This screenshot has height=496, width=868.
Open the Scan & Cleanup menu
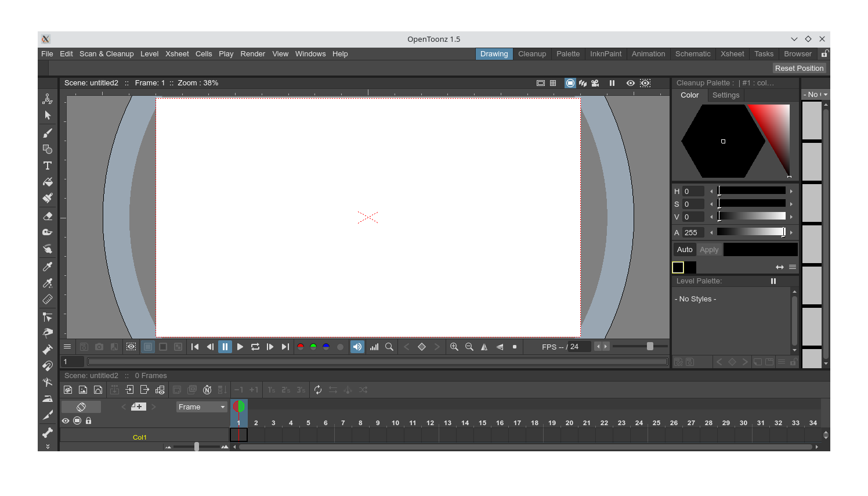107,54
